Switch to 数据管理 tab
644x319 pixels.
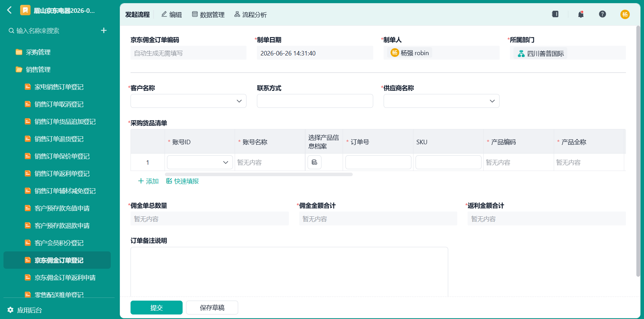pyautogui.click(x=208, y=15)
